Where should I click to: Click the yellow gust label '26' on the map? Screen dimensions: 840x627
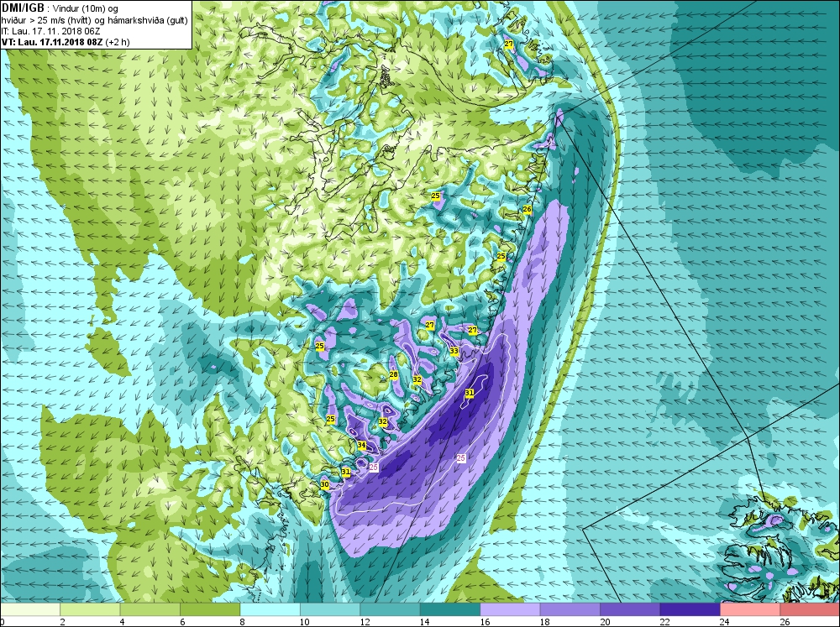[528, 209]
